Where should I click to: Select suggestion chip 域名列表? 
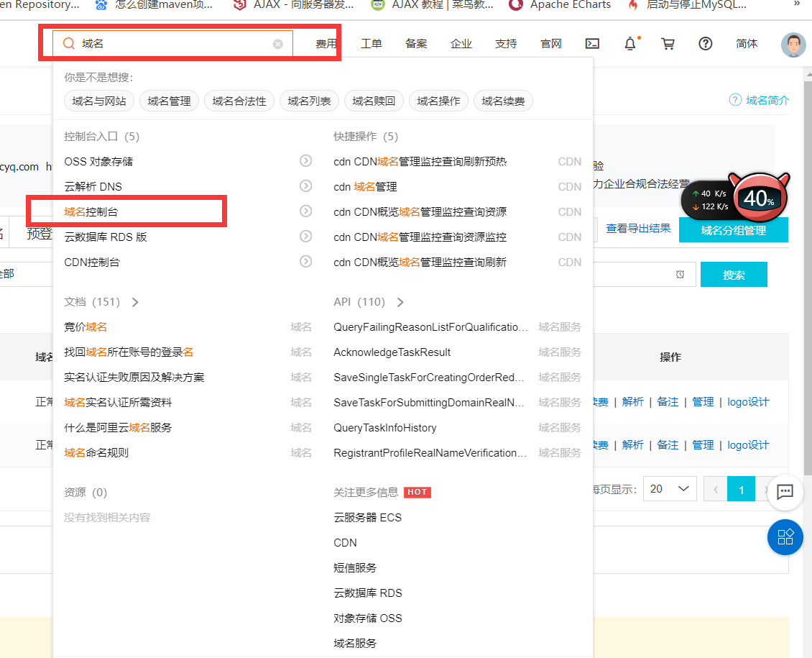[x=309, y=101]
